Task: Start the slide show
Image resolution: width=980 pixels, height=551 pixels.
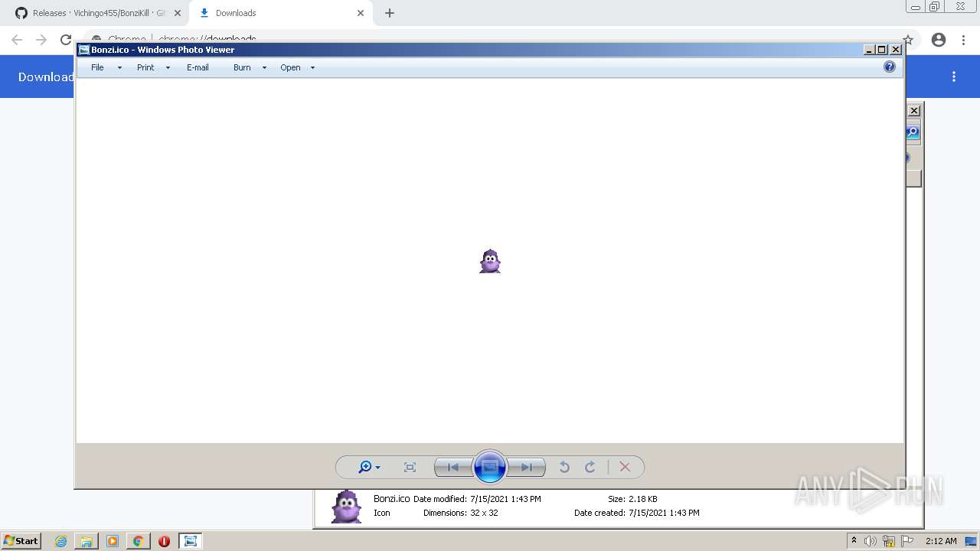Action: 490,467
